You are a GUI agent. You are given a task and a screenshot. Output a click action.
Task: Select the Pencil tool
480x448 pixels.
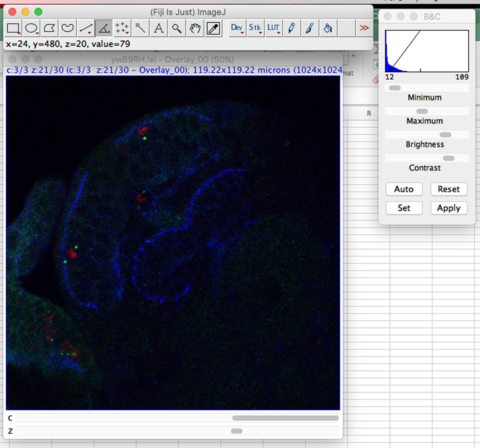(x=292, y=28)
